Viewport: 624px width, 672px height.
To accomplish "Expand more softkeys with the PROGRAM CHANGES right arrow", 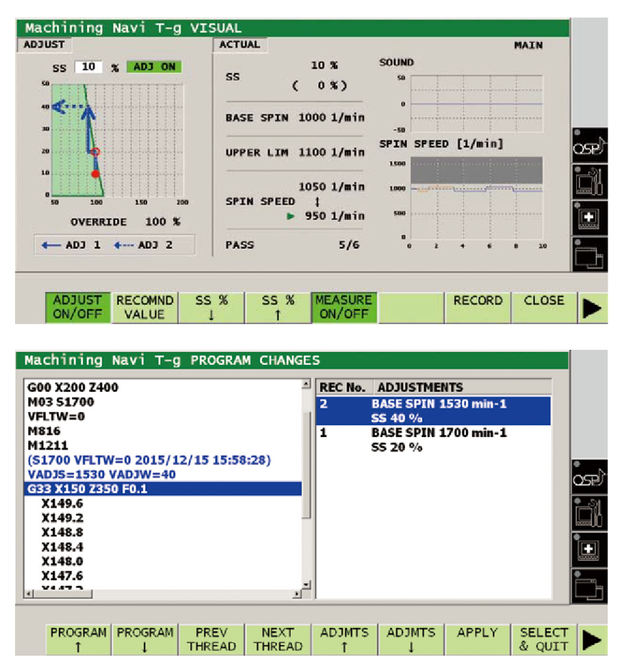I will [x=593, y=640].
